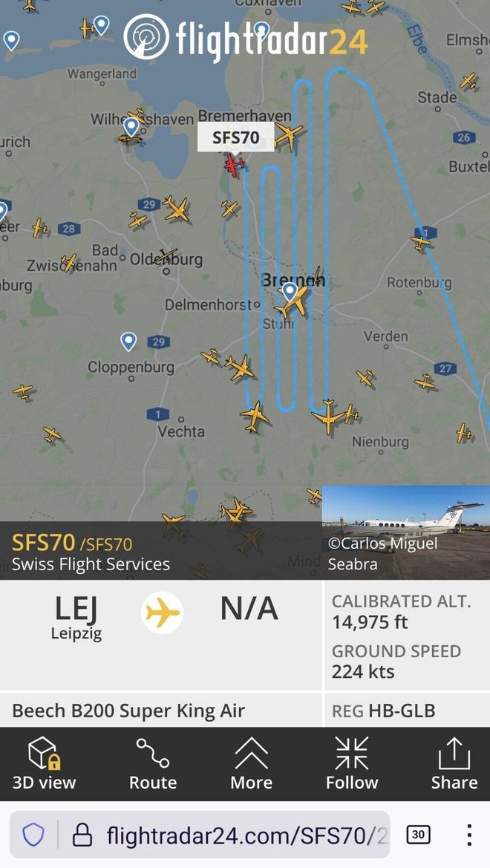Viewport: 490px width, 868px height.
Task: Open the aircraft photo thumbnail
Action: tap(406, 532)
